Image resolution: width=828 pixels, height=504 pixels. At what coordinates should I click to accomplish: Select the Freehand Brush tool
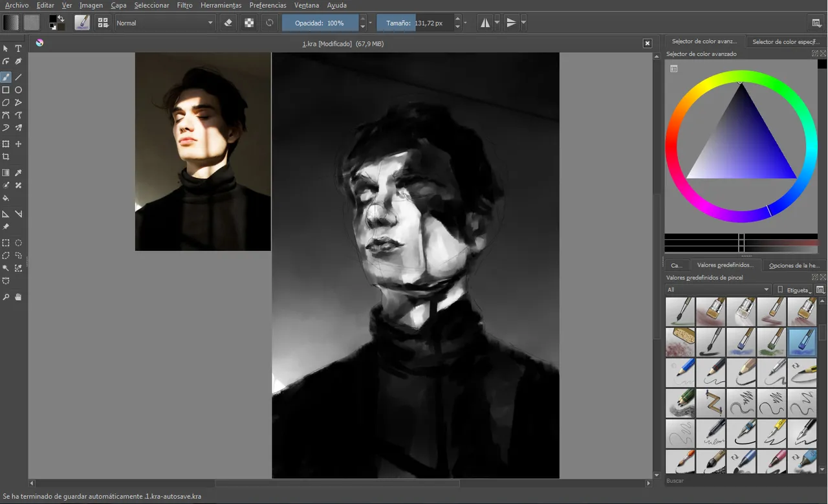coord(6,77)
